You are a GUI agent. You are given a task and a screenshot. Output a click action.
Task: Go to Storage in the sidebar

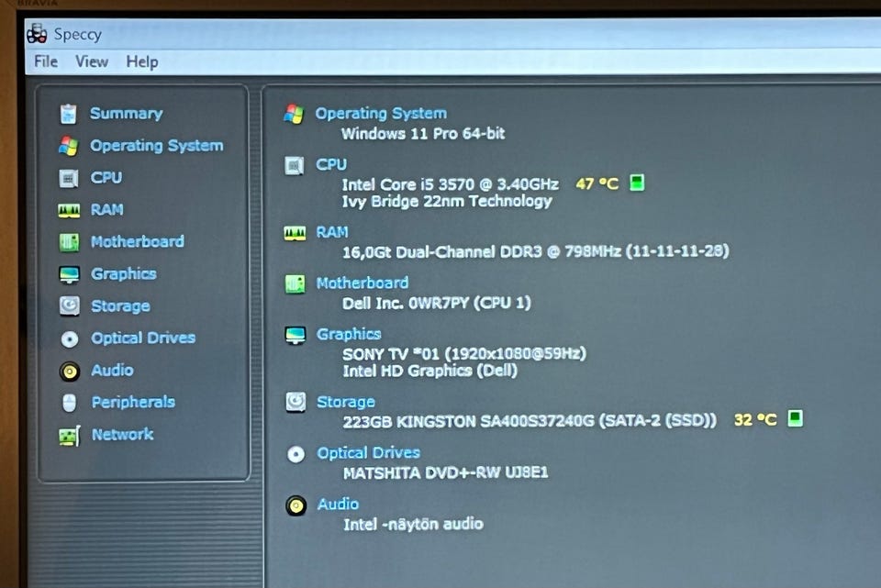[x=121, y=306]
